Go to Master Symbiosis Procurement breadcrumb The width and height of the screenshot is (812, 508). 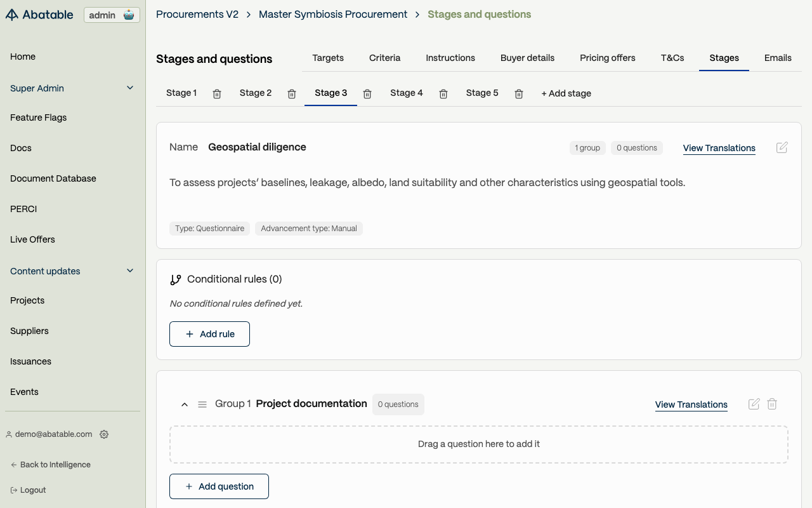pos(333,14)
